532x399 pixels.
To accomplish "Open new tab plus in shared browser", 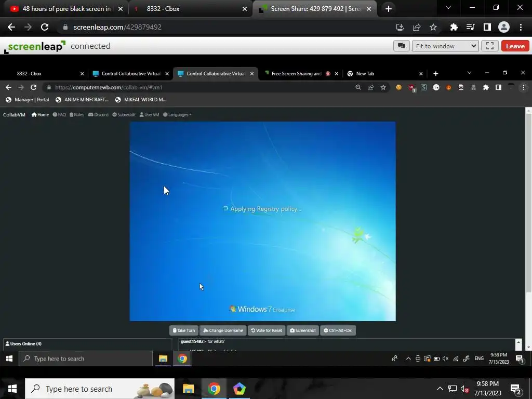I will [x=436, y=74].
